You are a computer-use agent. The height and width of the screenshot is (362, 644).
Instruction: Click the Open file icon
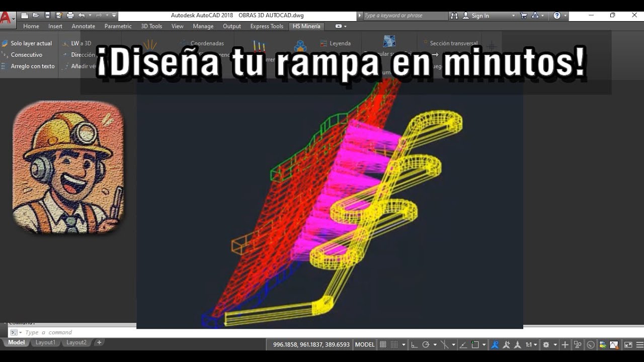(36, 16)
